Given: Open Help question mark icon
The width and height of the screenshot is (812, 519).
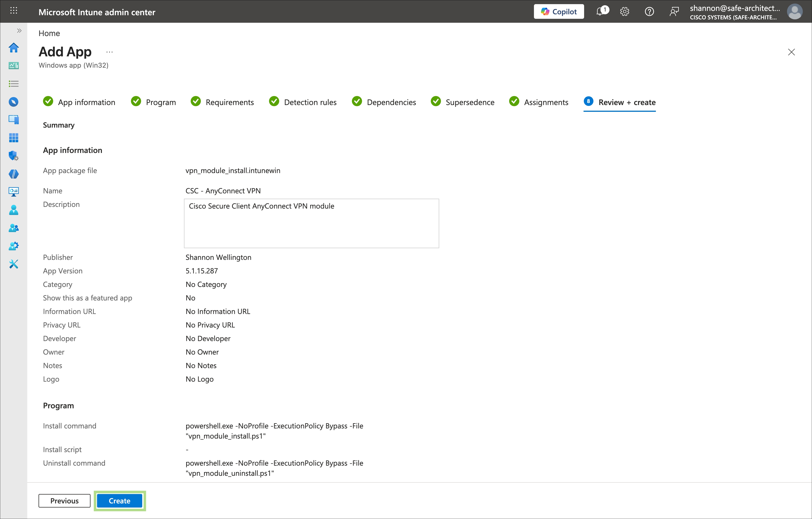Looking at the screenshot, I should coord(649,12).
